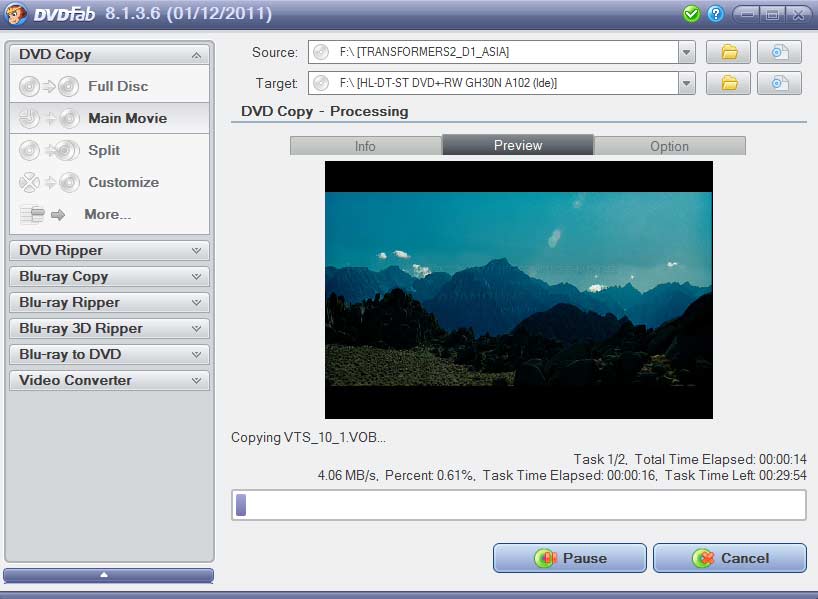Click the Main Movie mode disc icons
Viewport: 818px width, 599px height.
pyautogui.click(x=49, y=118)
